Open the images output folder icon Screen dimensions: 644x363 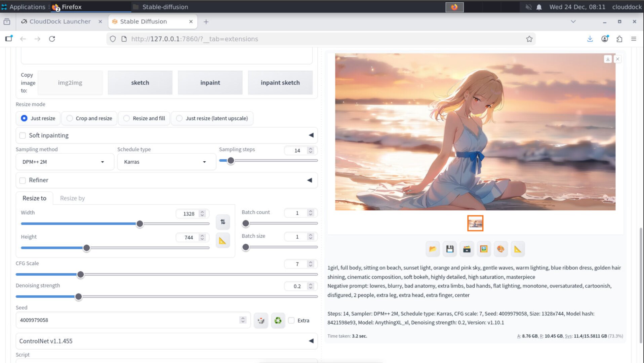tap(433, 249)
